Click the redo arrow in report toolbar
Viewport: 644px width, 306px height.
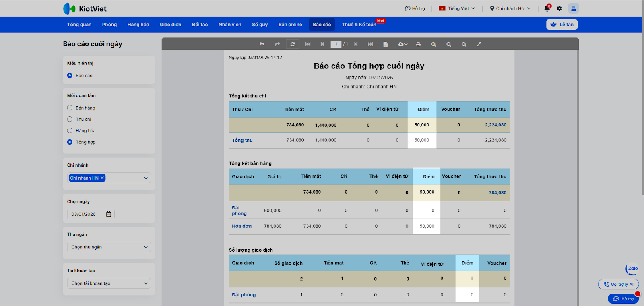click(x=277, y=44)
